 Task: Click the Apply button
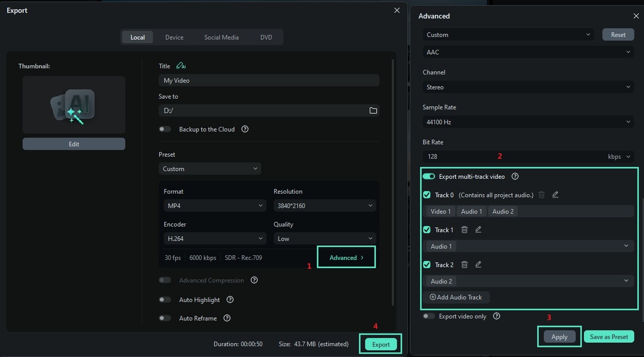pos(559,336)
